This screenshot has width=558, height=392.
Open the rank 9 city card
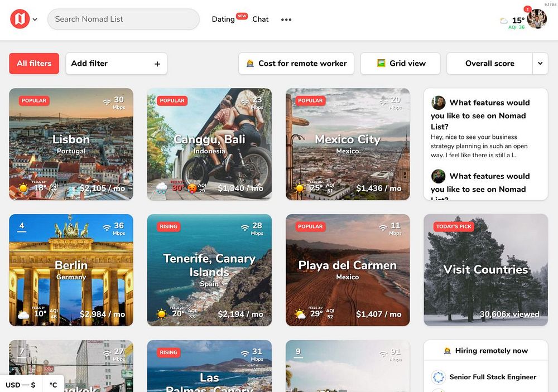[x=348, y=366]
